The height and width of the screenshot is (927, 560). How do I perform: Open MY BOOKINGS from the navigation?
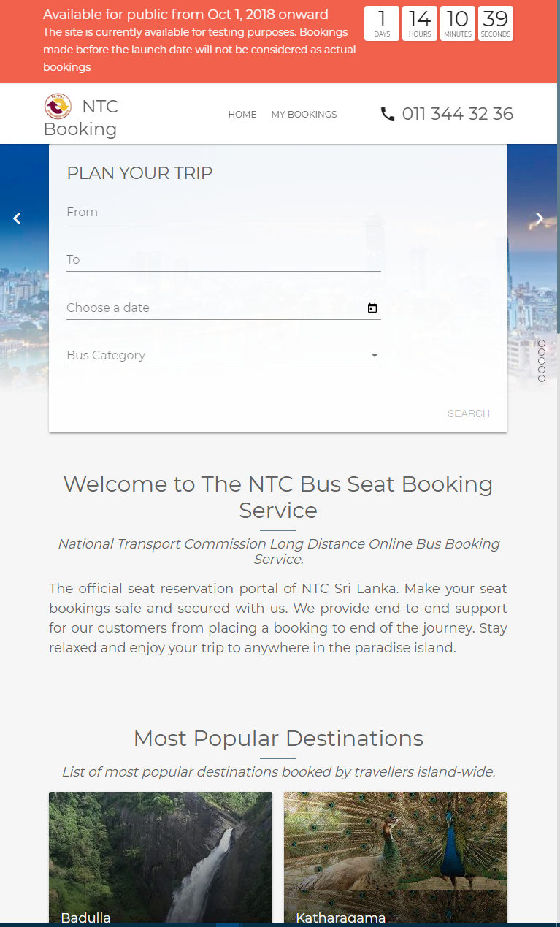pos(304,115)
